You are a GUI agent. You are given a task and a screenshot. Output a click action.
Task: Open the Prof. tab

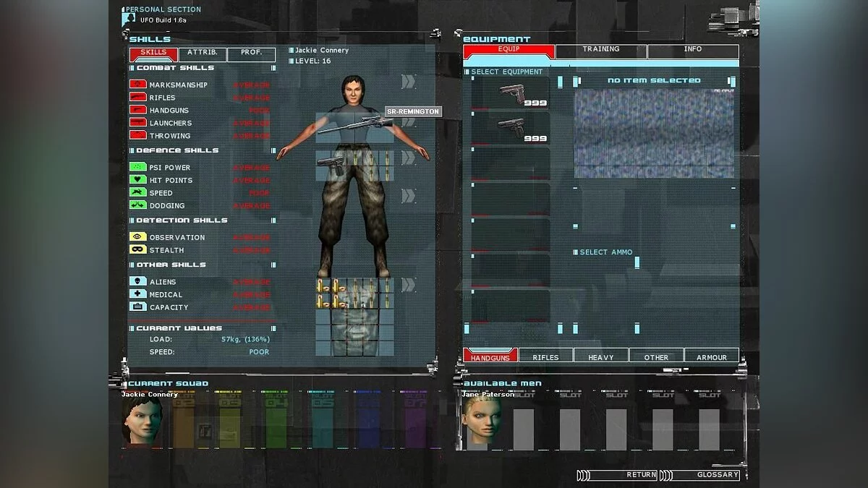(251, 53)
